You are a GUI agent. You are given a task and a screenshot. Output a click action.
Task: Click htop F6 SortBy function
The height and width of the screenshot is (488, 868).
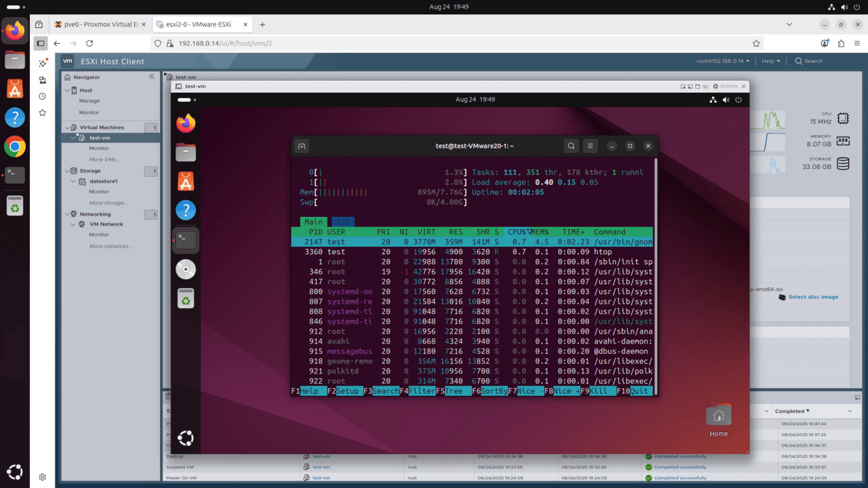(x=490, y=392)
